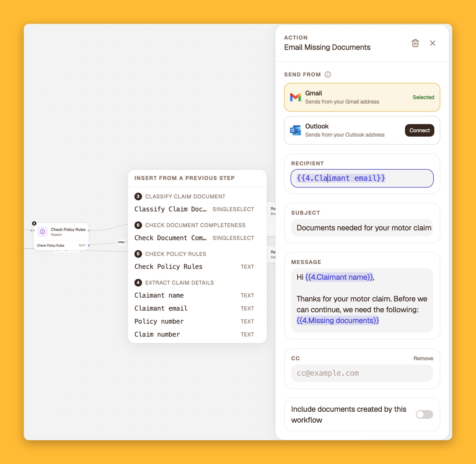
Task: Edit the Subject field text
Action: (362, 228)
